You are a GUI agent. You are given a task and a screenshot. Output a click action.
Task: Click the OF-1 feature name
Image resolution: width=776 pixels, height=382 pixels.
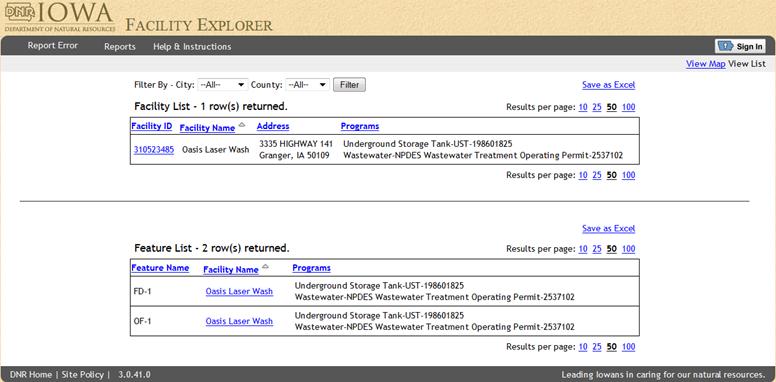coord(143,322)
